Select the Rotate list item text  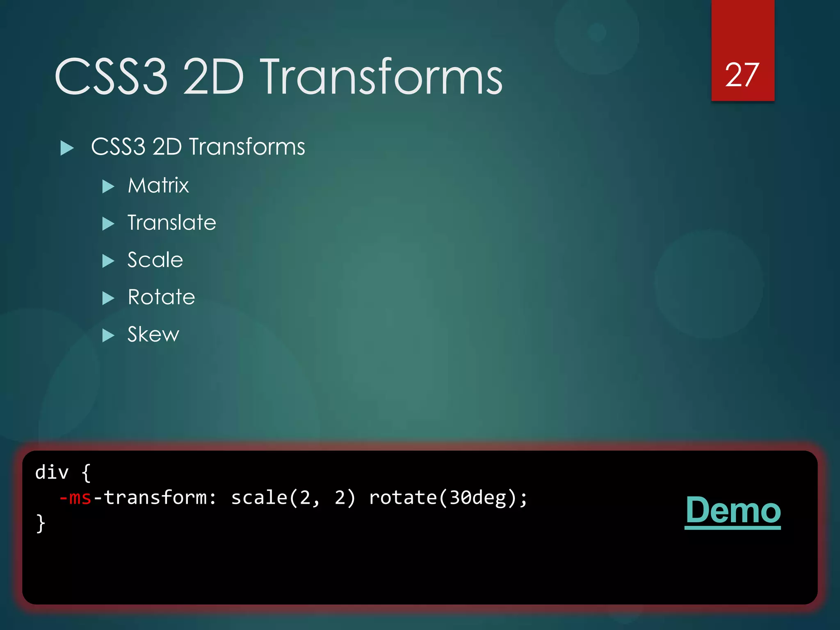[x=161, y=297]
